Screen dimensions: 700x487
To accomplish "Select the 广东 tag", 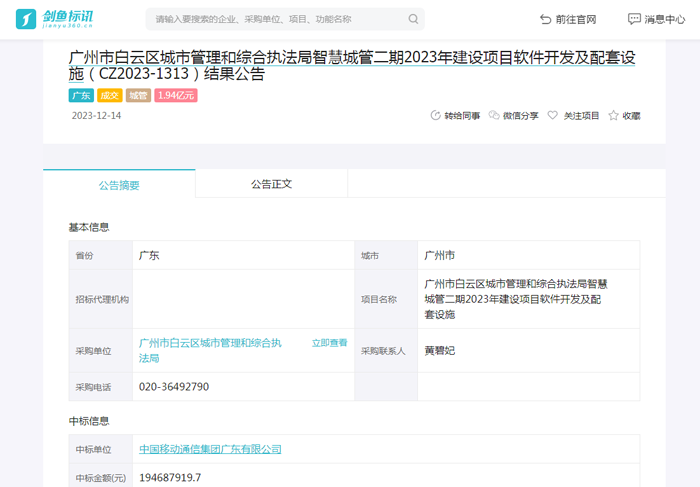I will point(81,96).
